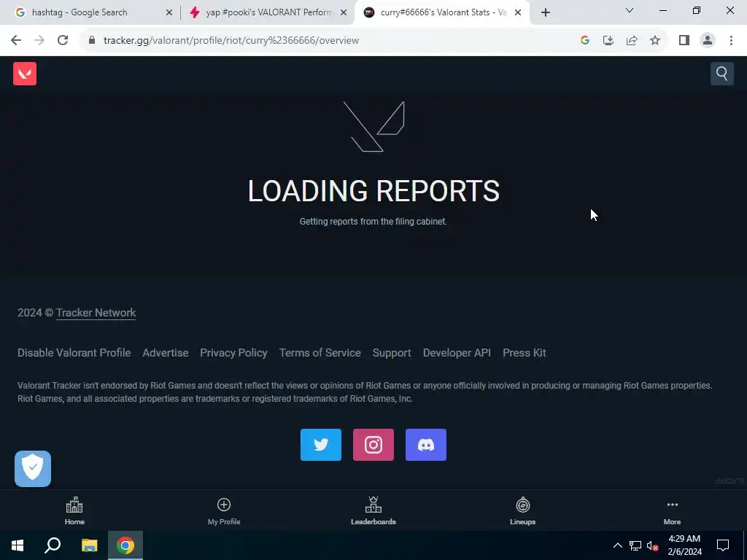This screenshot has width=747, height=560.
Task: View site information lock icon
Action: [92, 41]
